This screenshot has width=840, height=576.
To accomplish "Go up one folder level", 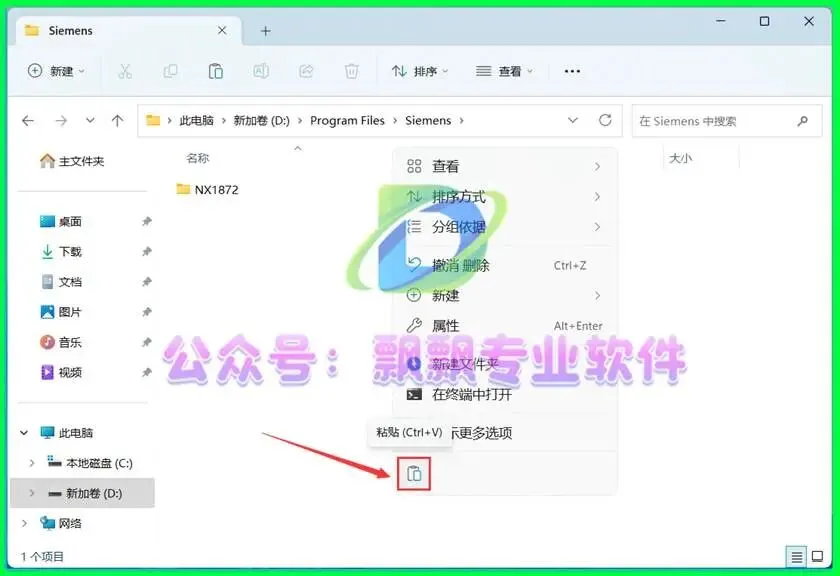I will point(117,121).
